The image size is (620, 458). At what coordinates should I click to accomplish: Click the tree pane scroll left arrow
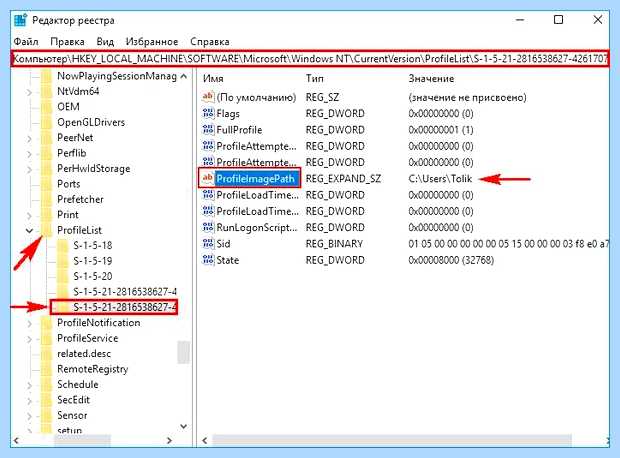pos(16,440)
